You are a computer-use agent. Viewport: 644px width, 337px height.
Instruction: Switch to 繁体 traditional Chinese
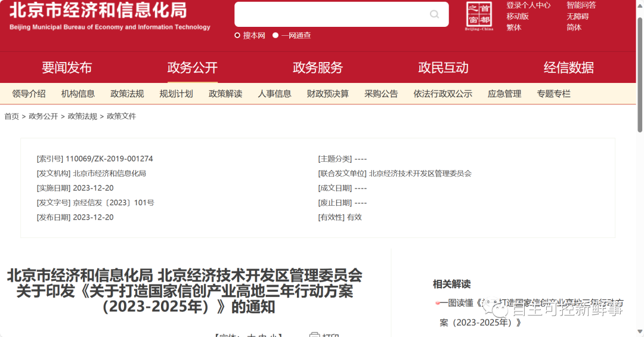514,27
